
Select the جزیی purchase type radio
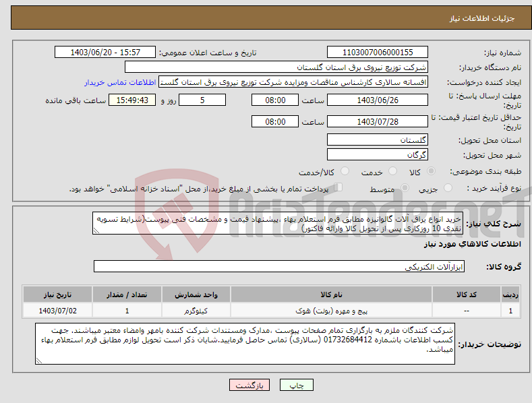[448, 187]
